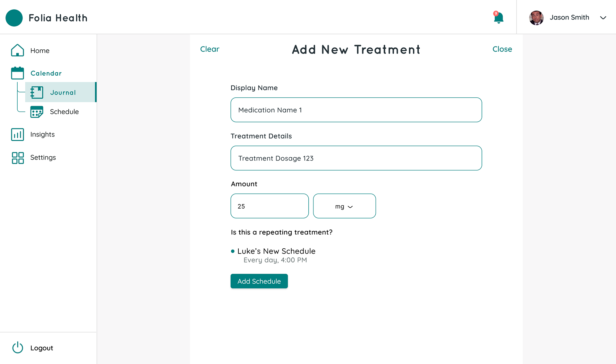This screenshot has height=364, width=616.
Task: Click the Journal notebook icon
Action: click(x=37, y=92)
